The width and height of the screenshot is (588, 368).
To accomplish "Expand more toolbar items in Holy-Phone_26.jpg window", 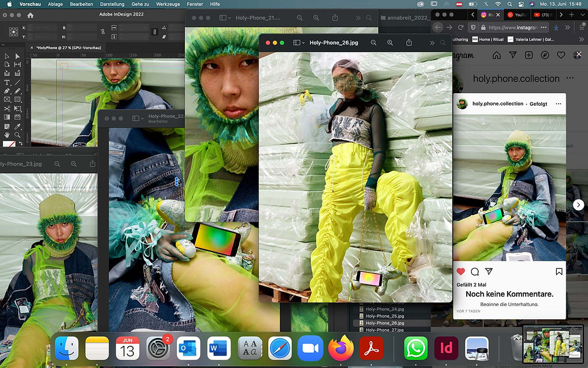I will (432, 43).
